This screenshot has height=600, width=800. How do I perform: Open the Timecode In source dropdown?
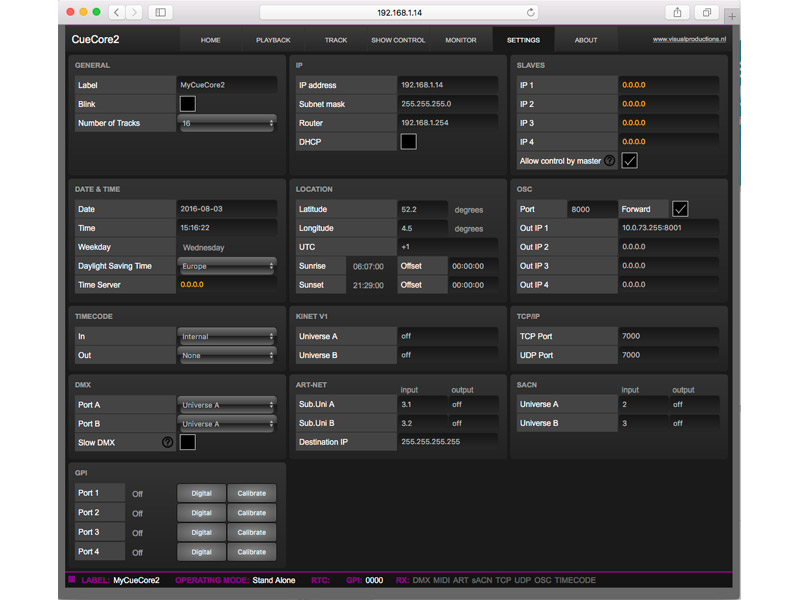coord(227,337)
